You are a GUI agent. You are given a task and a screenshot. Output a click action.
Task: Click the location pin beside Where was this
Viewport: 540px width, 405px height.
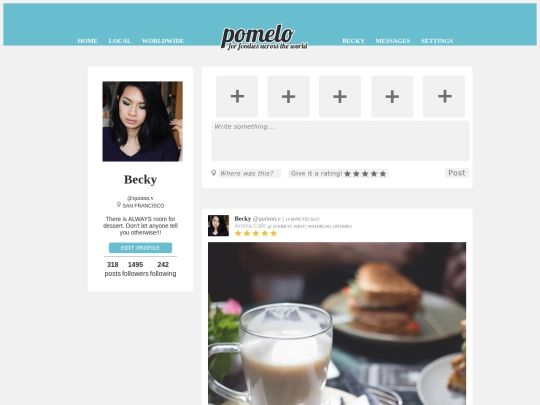point(214,173)
